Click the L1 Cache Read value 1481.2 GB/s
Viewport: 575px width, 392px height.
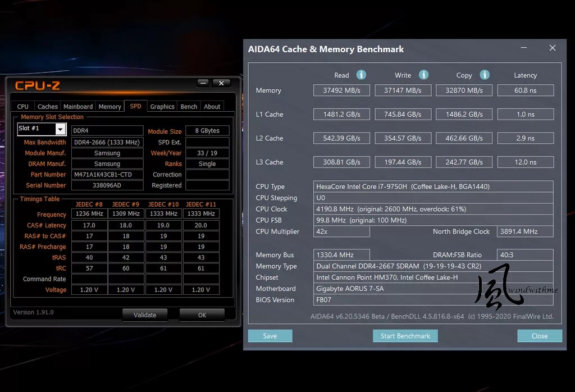[341, 114]
